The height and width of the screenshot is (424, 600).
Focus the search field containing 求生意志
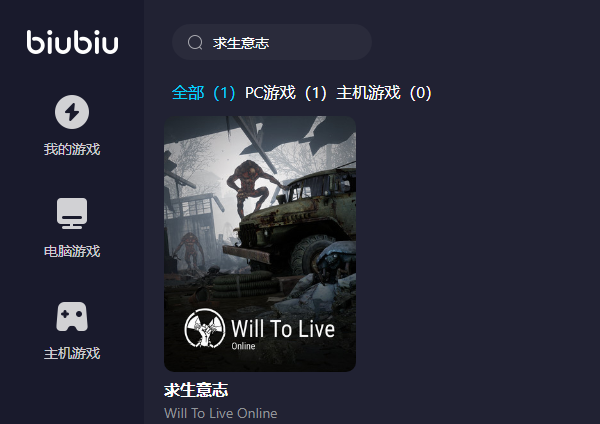pos(272,42)
